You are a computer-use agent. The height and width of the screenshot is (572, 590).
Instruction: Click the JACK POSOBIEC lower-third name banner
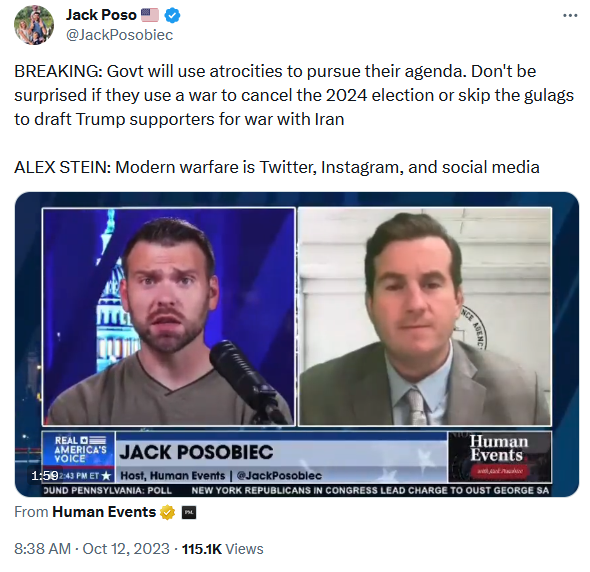pos(281,456)
